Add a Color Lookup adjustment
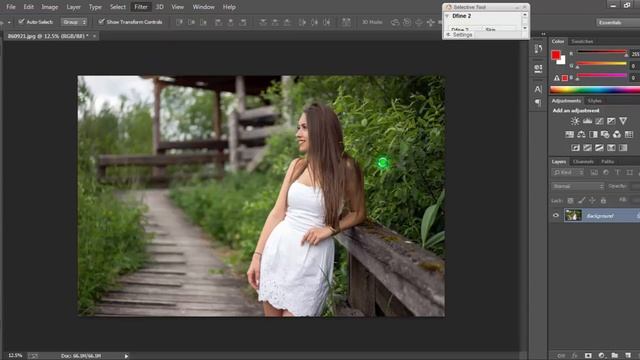Image resolution: width=640 pixels, height=360 pixels. coord(629,134)
